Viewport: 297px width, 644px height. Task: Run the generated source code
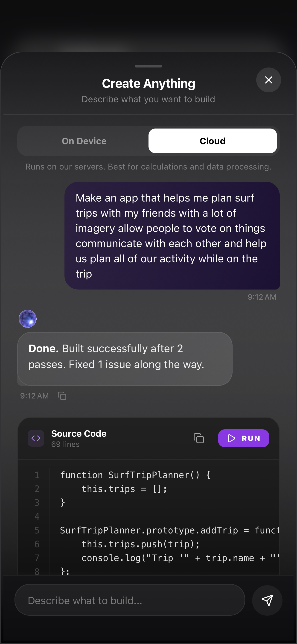244,438
